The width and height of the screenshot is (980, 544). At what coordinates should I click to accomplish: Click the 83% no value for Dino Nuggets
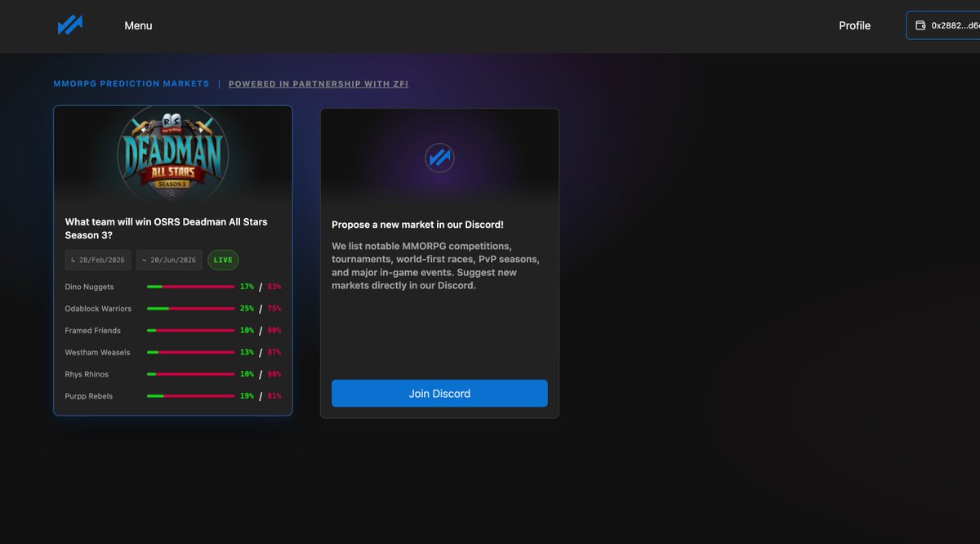pyautogui.click(x=274, y=287)
